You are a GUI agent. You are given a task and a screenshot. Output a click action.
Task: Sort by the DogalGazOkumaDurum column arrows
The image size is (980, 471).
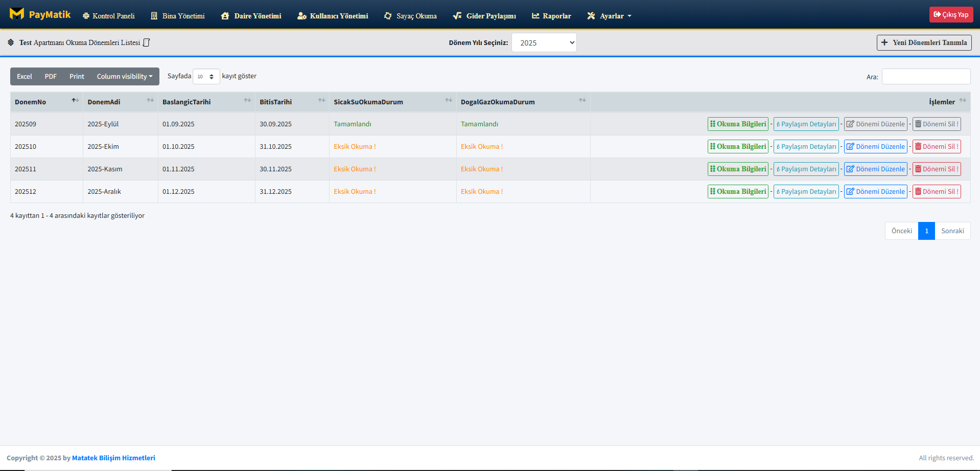click(x=582, y=100)
